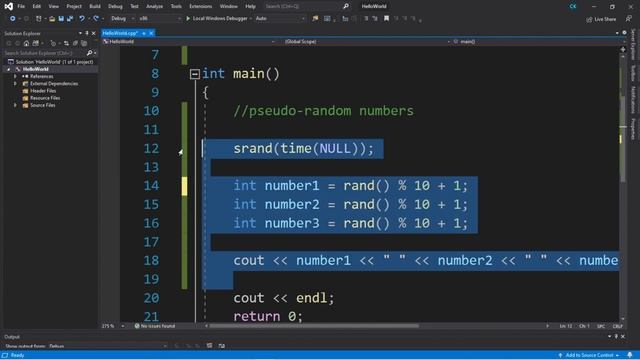Click the New Project icon in toolbar
Viewport: 640px width, 360px height.
[x=39, y=19]
